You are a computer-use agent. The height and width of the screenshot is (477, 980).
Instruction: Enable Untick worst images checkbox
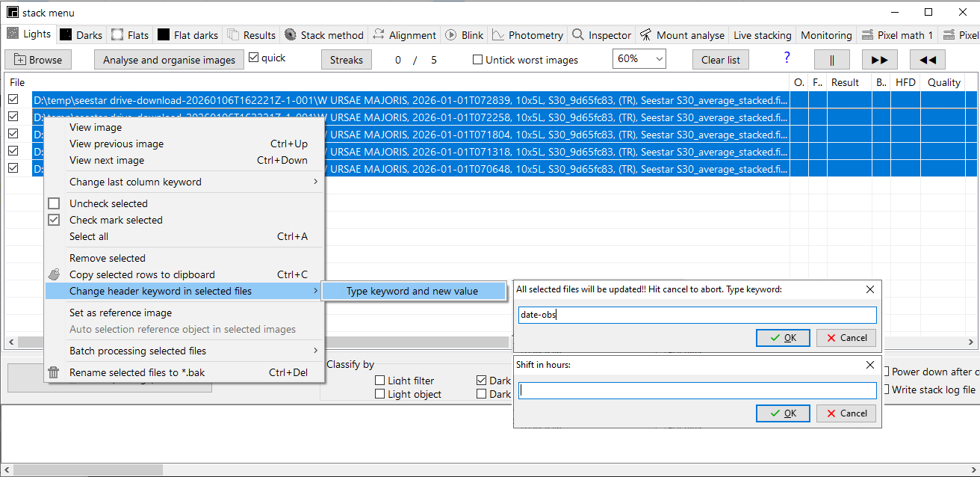click(x=478, y=60)
